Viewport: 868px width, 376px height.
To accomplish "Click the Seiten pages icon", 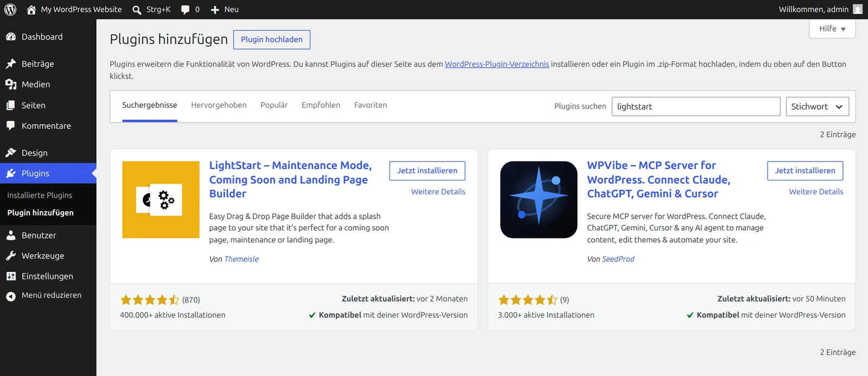I will [x=11, y=105].
